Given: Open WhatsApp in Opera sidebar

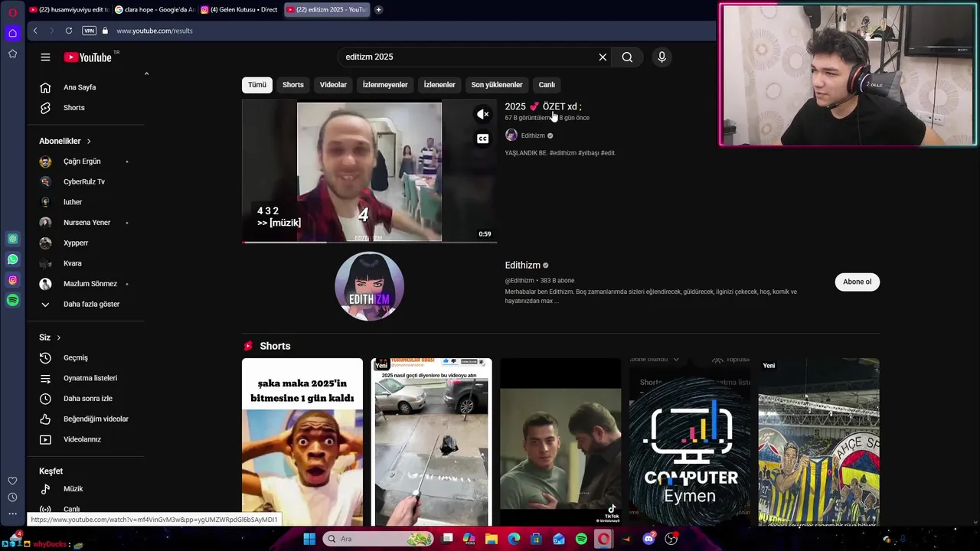Looking at the screenshot, I should click(x=12, y=259).
